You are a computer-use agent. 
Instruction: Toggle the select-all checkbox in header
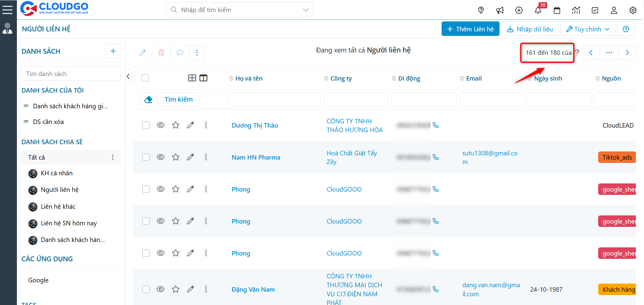145,78
